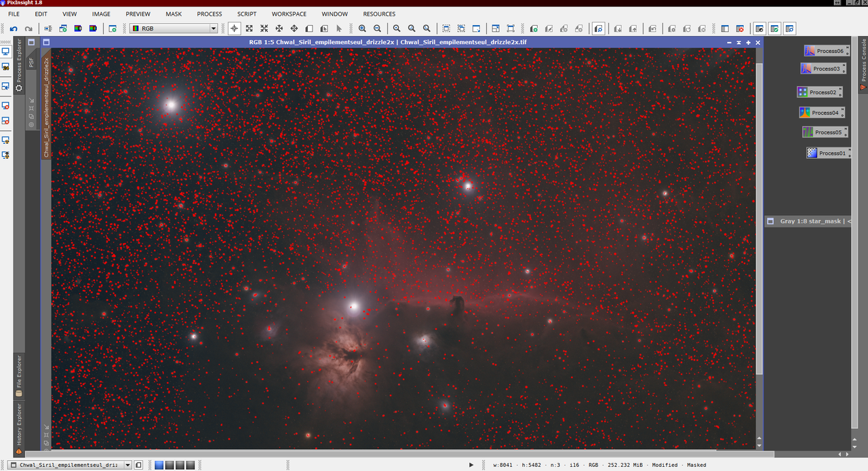
Task: Expand the File Explorer side tab
Action: click(19, 375)
